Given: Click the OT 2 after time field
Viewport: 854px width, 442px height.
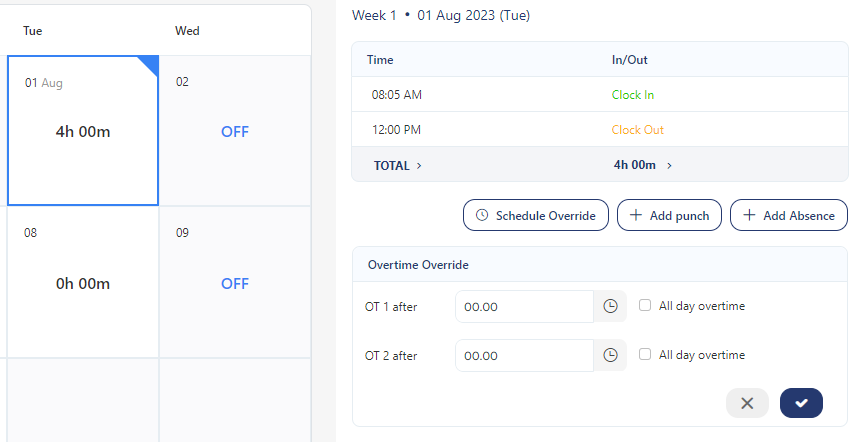Looking at the screenshot, I should (x=524, y=355).
